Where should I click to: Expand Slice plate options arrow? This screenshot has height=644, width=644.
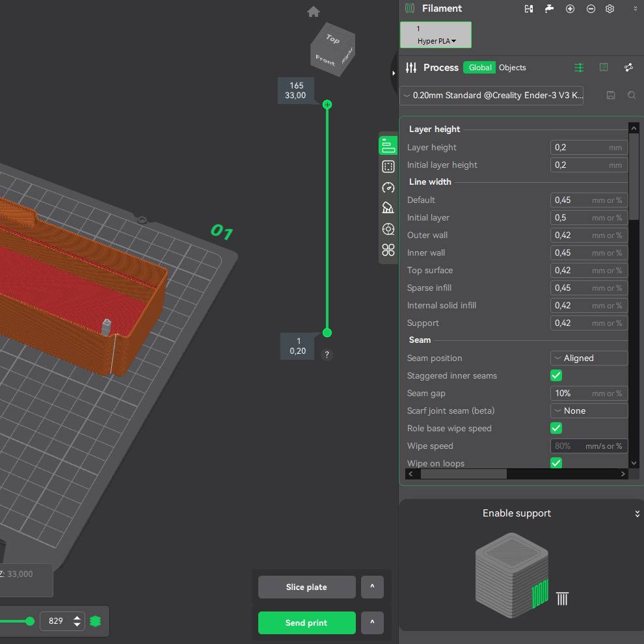pos(372,587)
